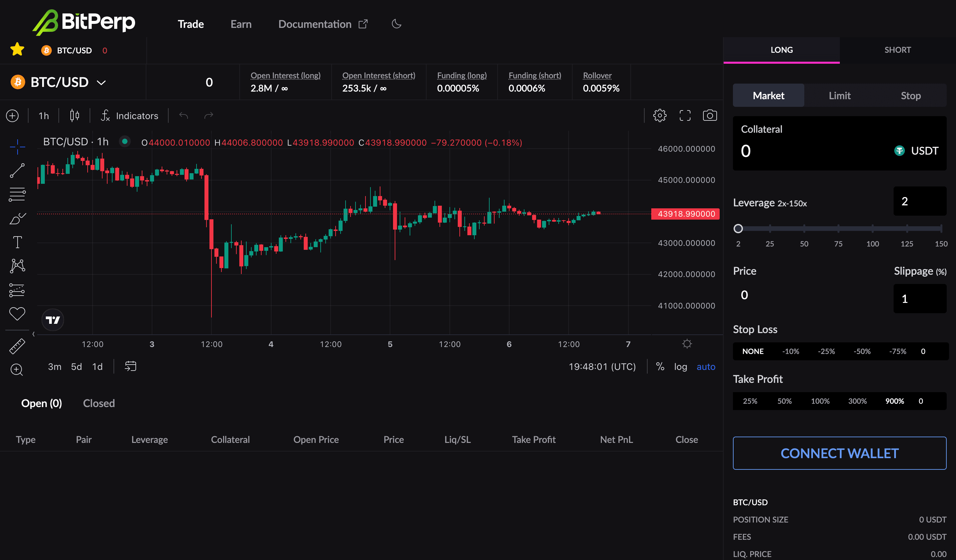Show Closed positions tab
The height and width of the screenshot is (560, 956).
[99, 403]
